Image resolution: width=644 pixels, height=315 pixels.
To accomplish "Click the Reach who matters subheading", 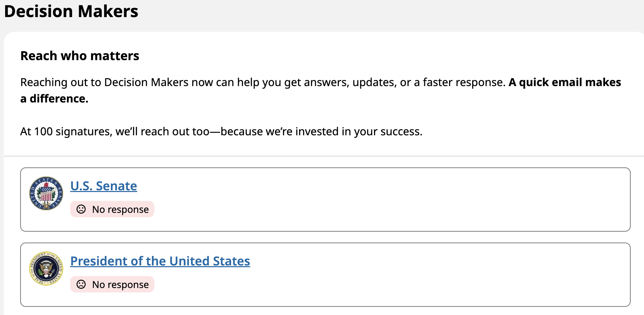I will coord(80,56).
